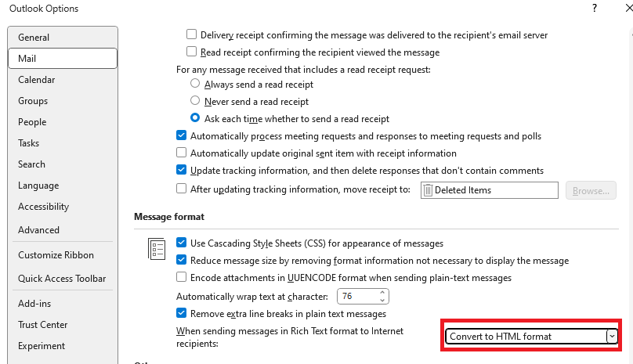Select the Mail options category
Screen dimensions: 633x364
(63, 59)
